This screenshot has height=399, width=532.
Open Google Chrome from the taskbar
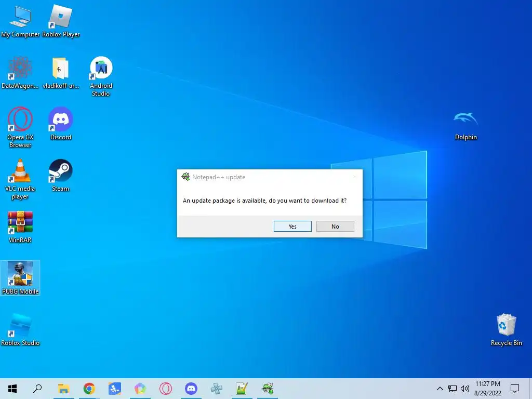(89, 389)
